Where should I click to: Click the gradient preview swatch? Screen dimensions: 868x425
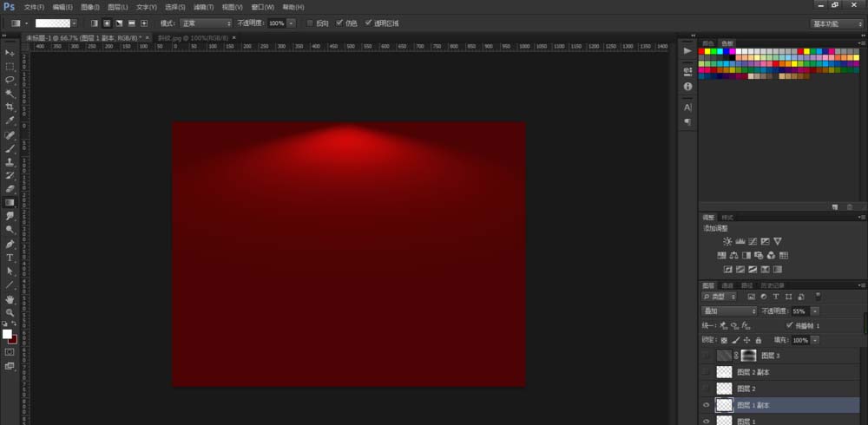(53, 23)
